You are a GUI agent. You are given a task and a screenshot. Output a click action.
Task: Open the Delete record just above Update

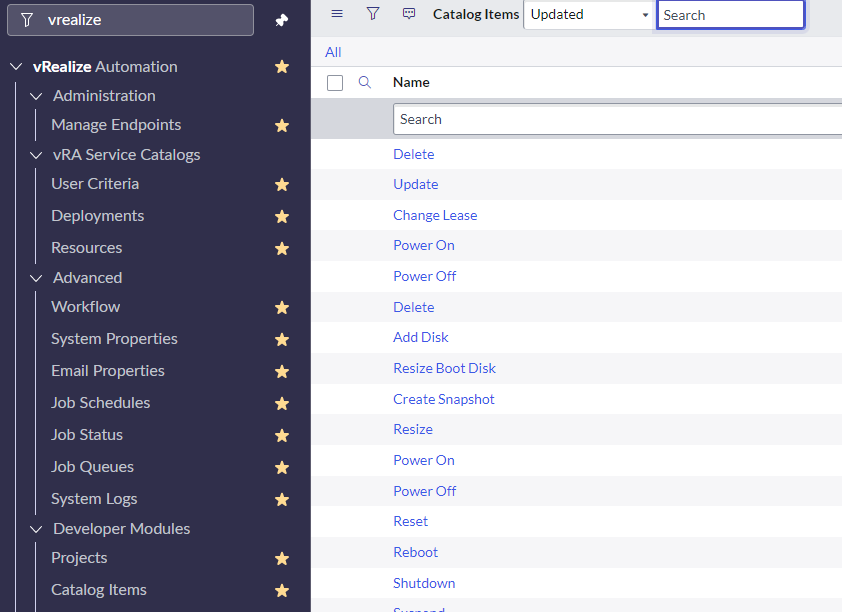click(x=413, y=154)
